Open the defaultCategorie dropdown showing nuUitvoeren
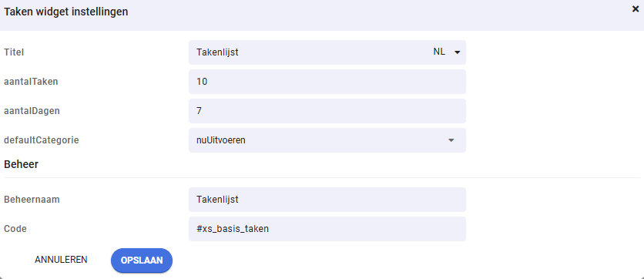This screenshot has height=279, width=644. click(327, 140)
